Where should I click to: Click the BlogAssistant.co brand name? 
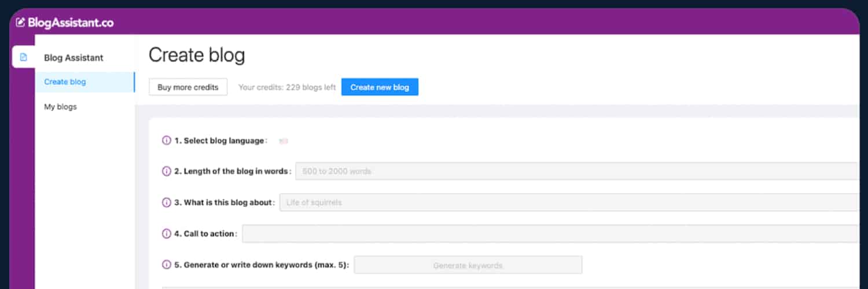[71, 23]
